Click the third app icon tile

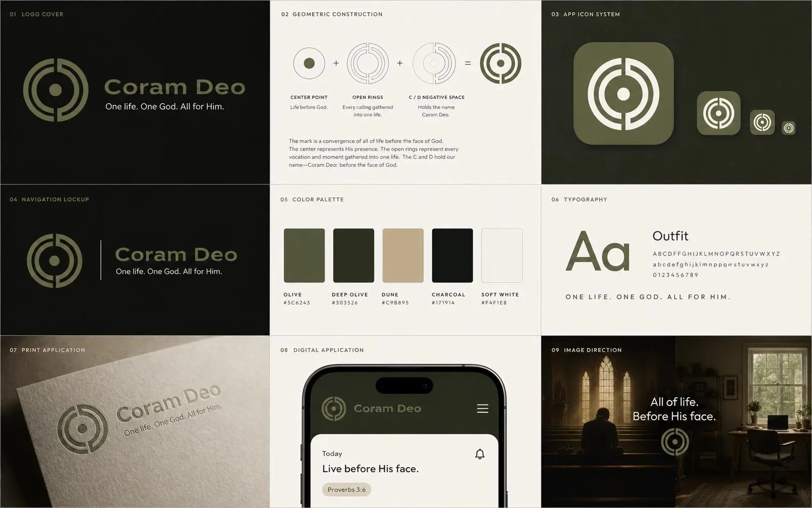click(762, 122)
